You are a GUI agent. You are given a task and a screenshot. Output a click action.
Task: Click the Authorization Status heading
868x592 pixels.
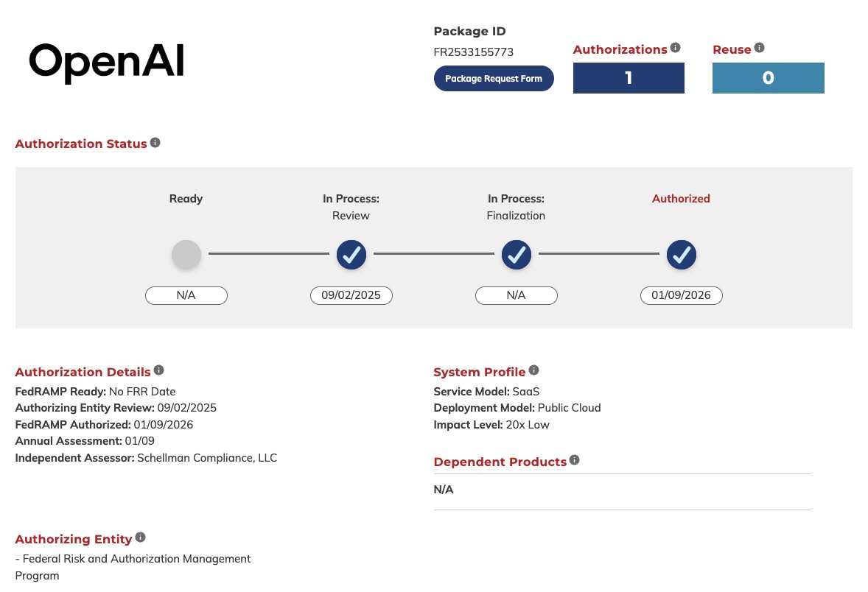(81, 144)
